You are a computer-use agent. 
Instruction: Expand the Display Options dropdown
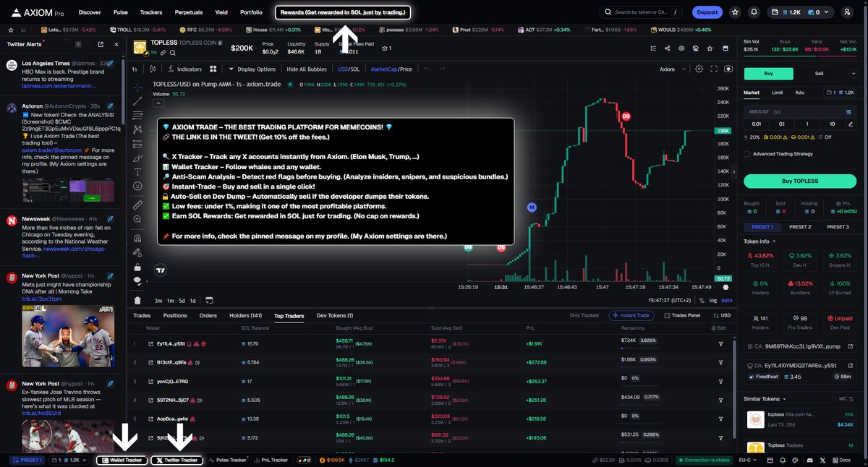(x=252, y=69)
